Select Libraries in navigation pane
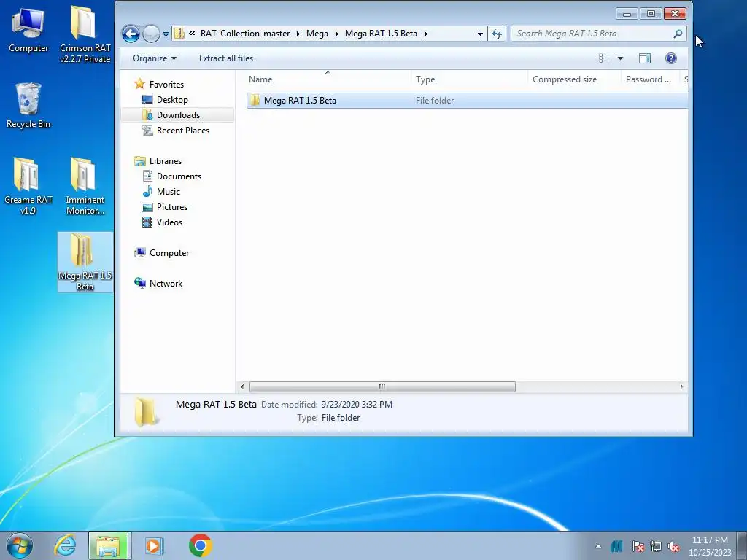The width and height of the screenshot is (747, 560). click(x=165, y=161)
